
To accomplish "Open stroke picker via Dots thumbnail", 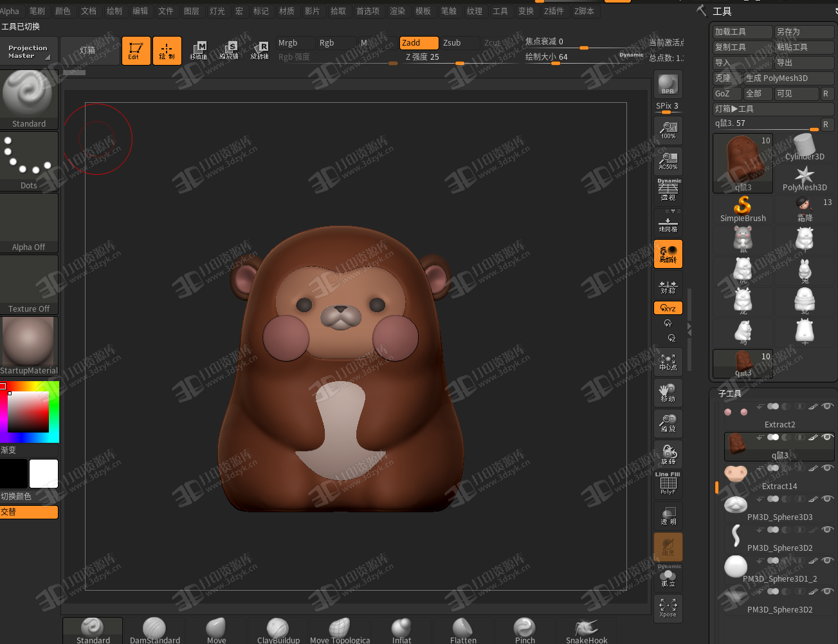I will (x=29, y=161).
